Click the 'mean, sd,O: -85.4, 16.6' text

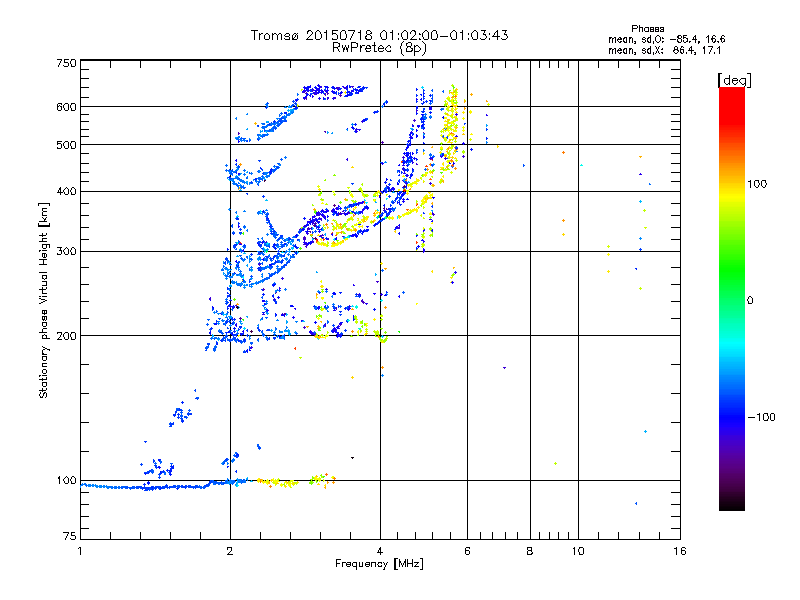pyautogui.click(x=666, y=39)
